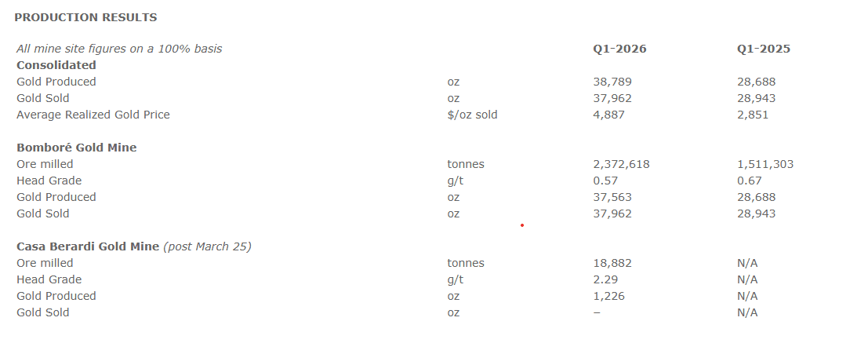Click the Average Realized Gold Price label

[x=93, y=115]
